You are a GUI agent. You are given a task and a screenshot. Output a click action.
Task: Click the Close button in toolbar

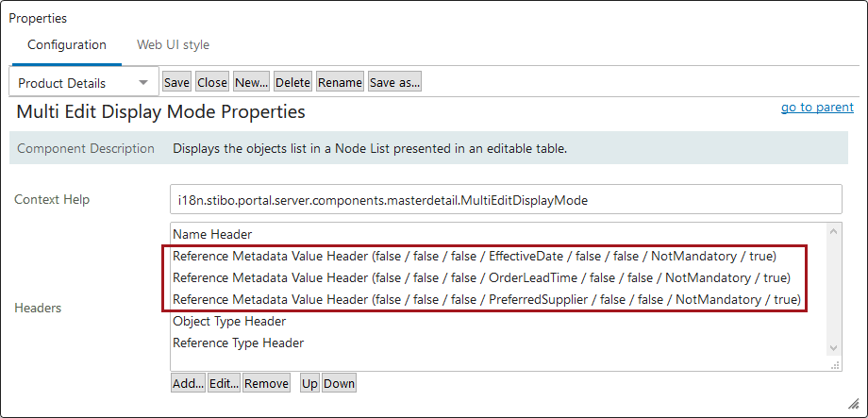212,82
